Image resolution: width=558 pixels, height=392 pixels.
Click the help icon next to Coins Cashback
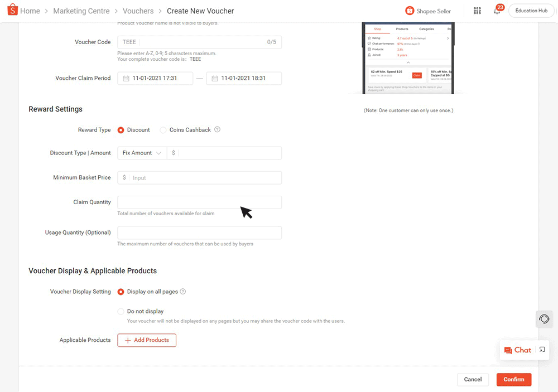pos(218,129)
